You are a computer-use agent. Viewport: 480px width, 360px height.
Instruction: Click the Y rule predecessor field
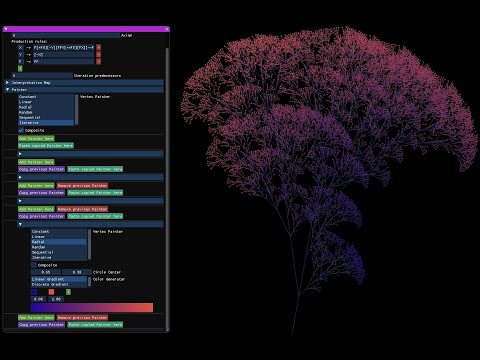(21, 55)
